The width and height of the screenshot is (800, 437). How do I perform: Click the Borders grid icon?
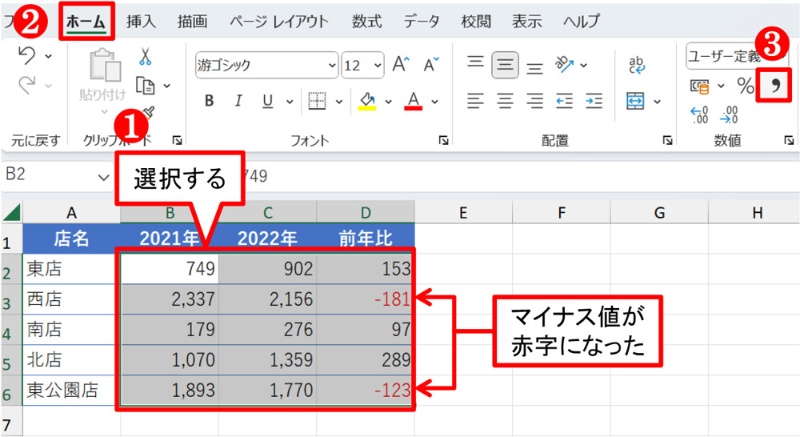pyautogui.click(x=317, y=101)
